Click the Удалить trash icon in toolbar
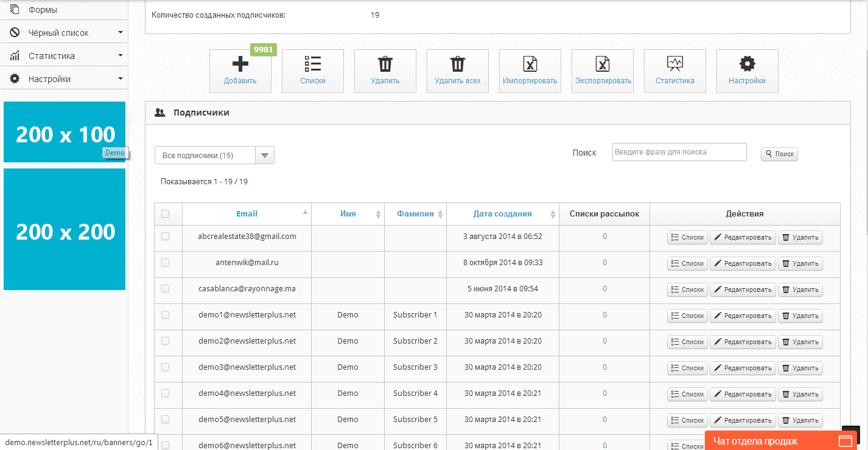 point(385,64)
